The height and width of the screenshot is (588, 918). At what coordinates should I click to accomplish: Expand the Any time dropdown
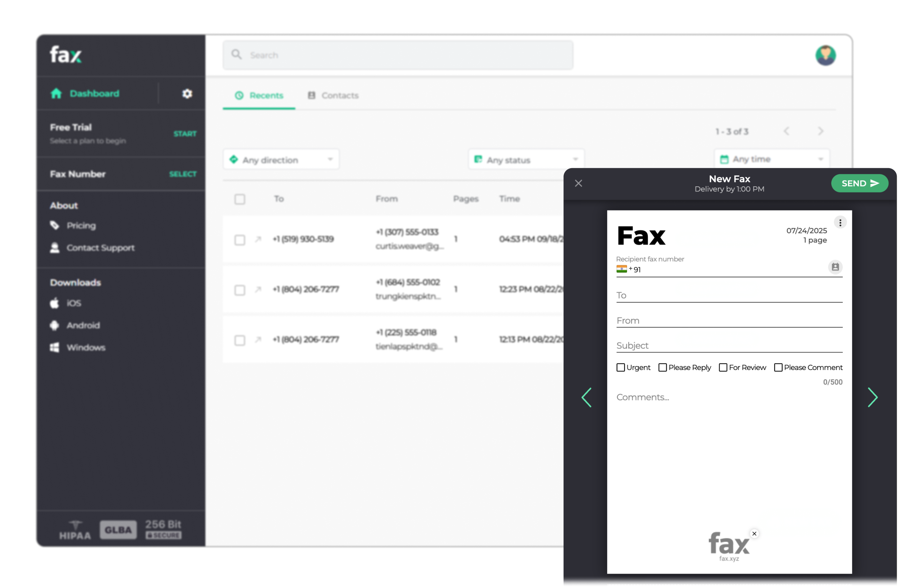pos(771,159)
